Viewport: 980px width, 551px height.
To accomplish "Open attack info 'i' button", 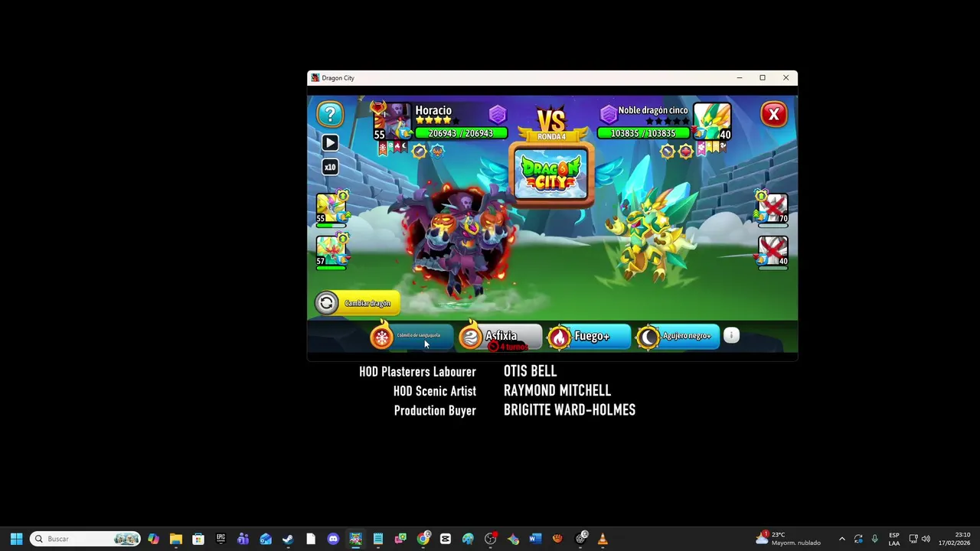I will coord(731,335).
